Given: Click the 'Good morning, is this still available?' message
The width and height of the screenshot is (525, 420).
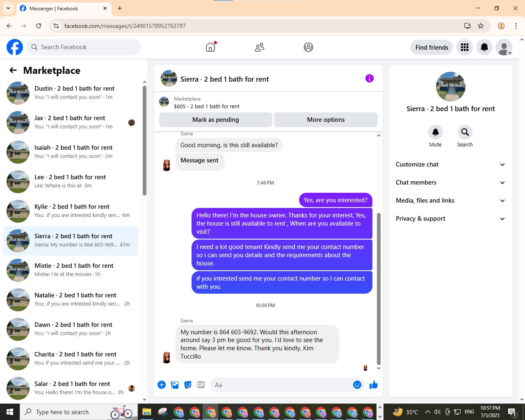Looking at the screenshot, I should pyautogui.click(x=229, y=145).
